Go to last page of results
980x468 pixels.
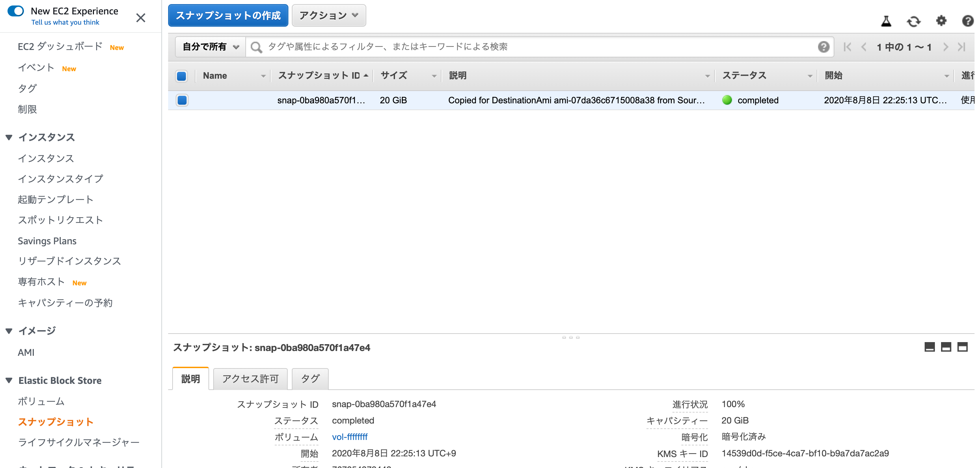click(961, 47)
